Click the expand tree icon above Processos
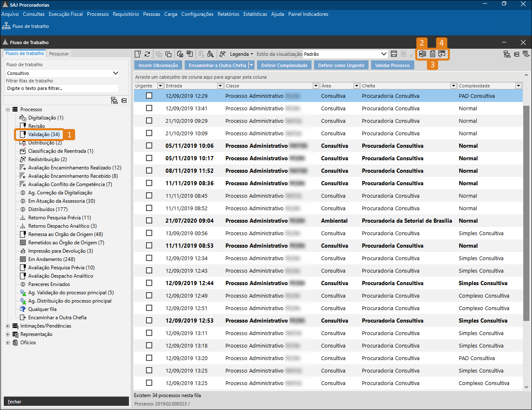 click(x=114, y=101)
